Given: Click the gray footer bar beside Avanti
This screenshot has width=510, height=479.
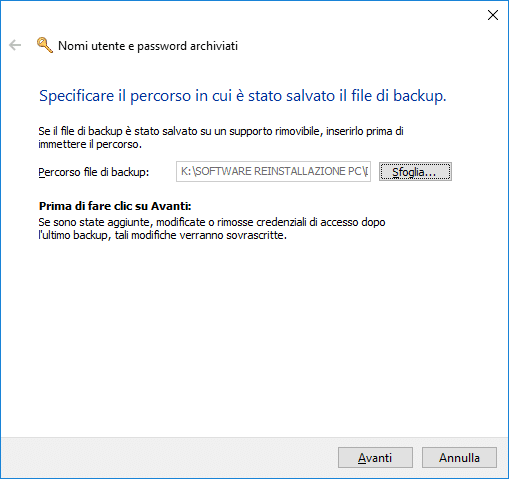Looking at the screenshot, I should [167, 457].
